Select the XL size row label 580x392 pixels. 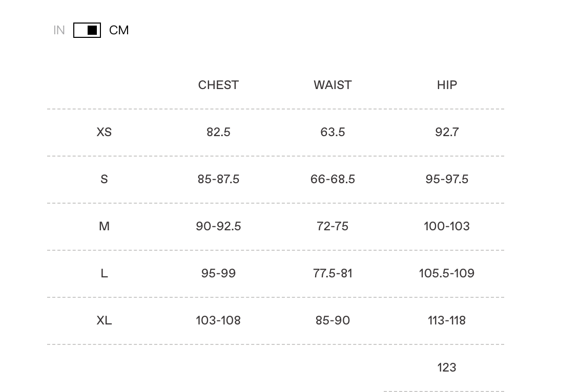click(x=104, y=320)
